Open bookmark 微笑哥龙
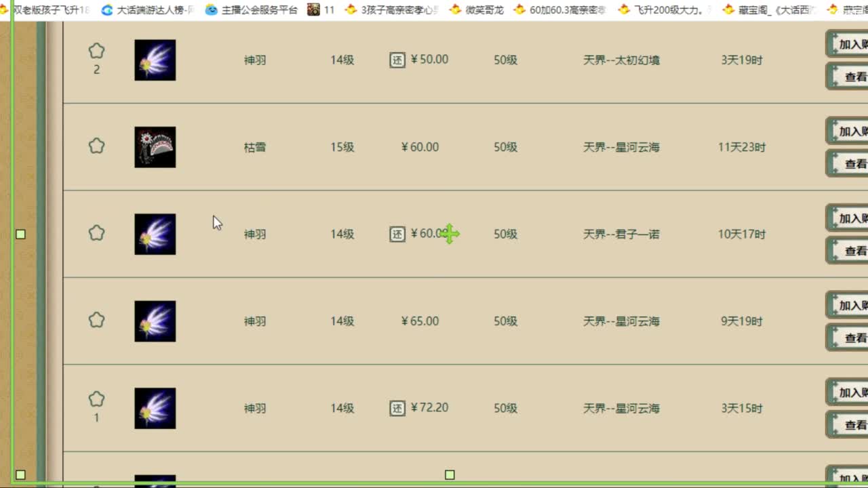This screenshot has width=868, height=488. click(x=476, y=10)
